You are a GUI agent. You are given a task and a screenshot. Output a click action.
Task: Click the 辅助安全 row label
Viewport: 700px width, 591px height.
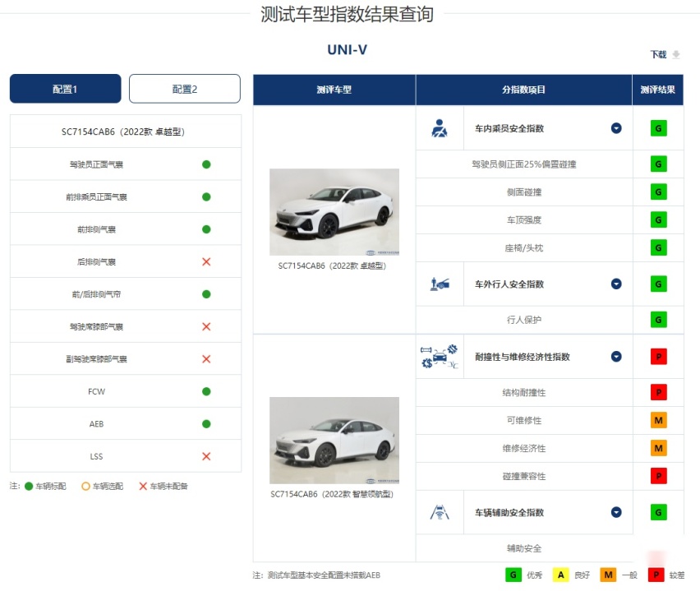coord(524,548)
